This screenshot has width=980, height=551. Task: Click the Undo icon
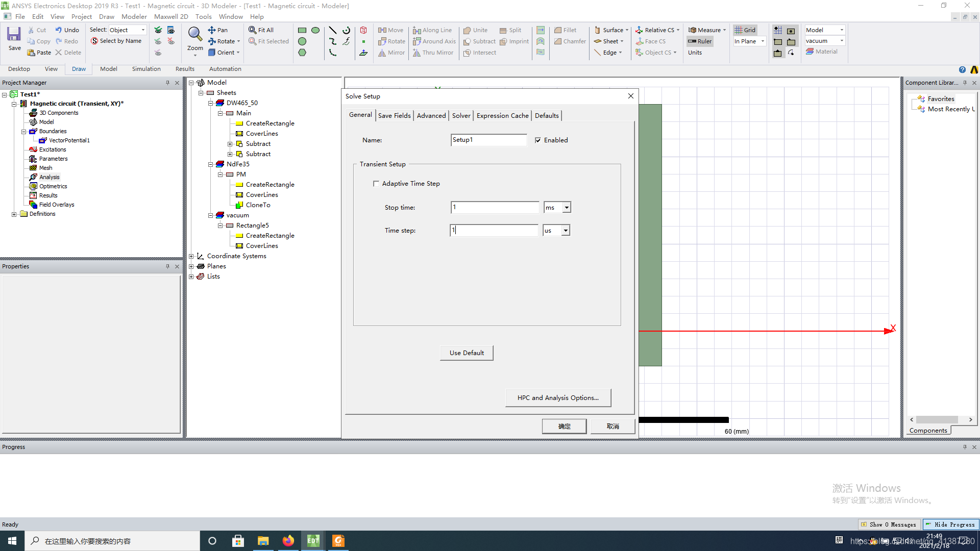point(67,30)
